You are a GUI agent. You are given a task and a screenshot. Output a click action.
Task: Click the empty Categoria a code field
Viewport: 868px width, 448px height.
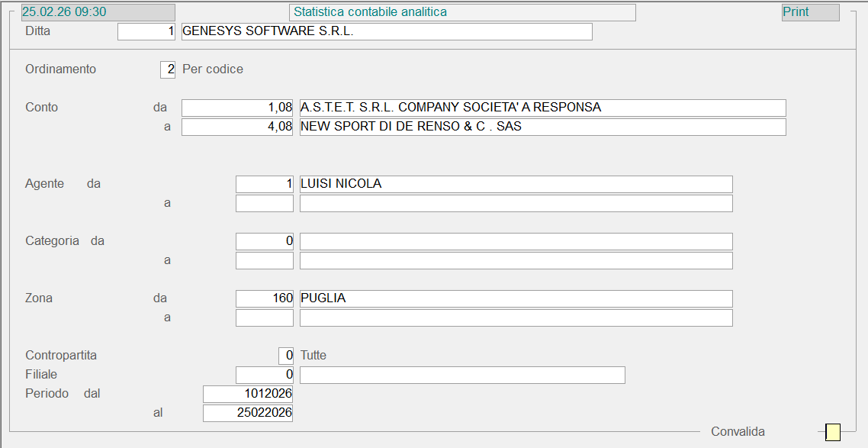coord(264,260)
